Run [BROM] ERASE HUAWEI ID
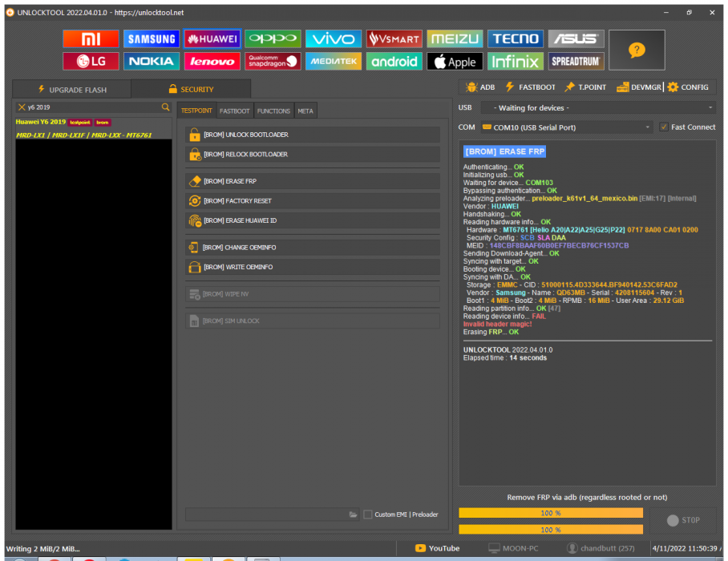728x561 pixels. pos(313,220)
